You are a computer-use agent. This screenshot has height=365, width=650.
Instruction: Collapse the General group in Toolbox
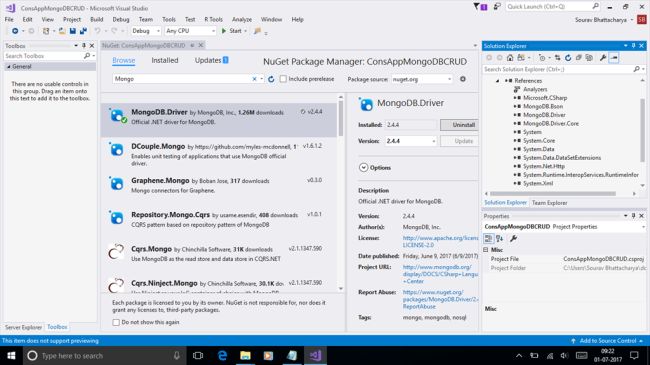tap(8, 66)
